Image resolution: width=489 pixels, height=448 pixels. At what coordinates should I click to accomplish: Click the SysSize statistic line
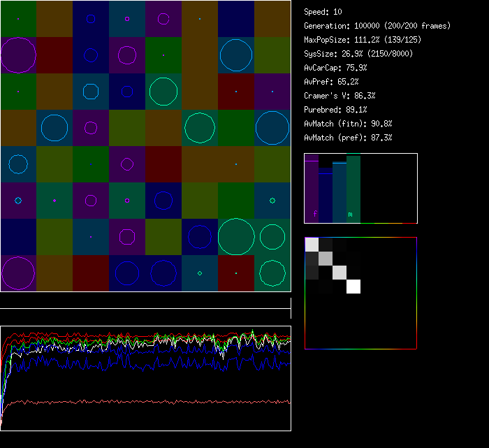tap(358, 54)
